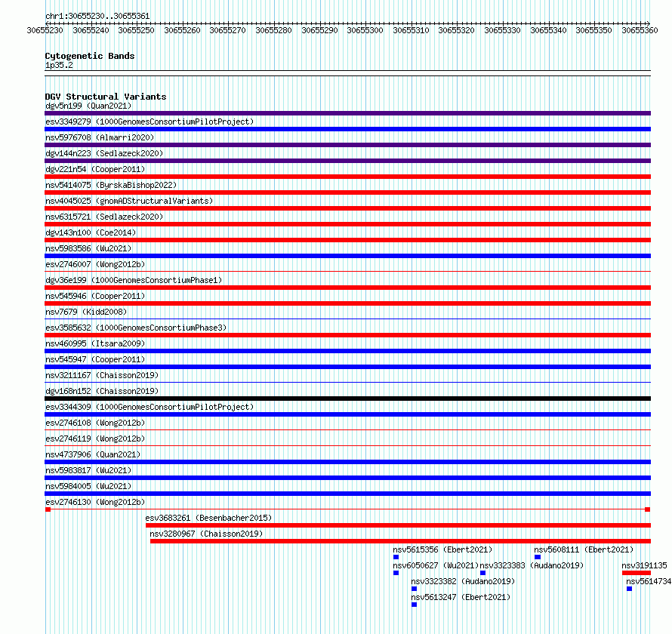This screenshot has width=672, height=634.
Task: Click dgv168n152 (Chaisson2019) label
Action: pyautogui.click(x=102, y=391)
